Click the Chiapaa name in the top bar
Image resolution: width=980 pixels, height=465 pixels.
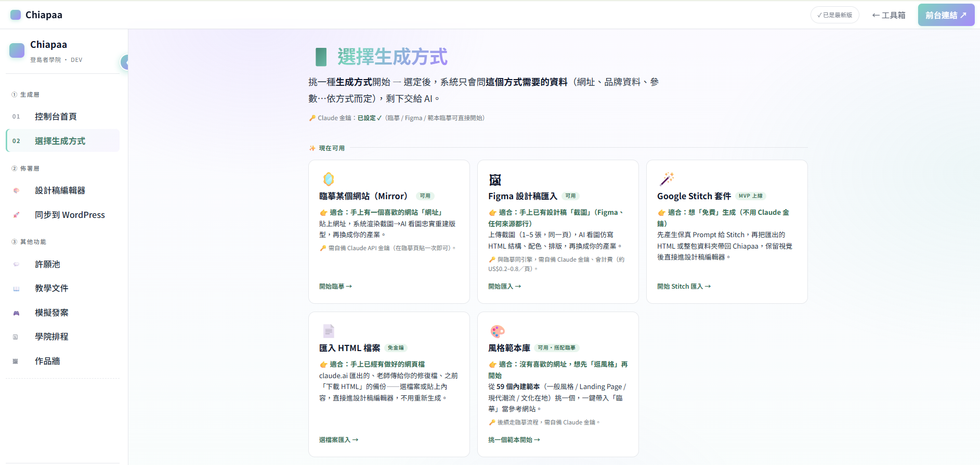(44, 15)
